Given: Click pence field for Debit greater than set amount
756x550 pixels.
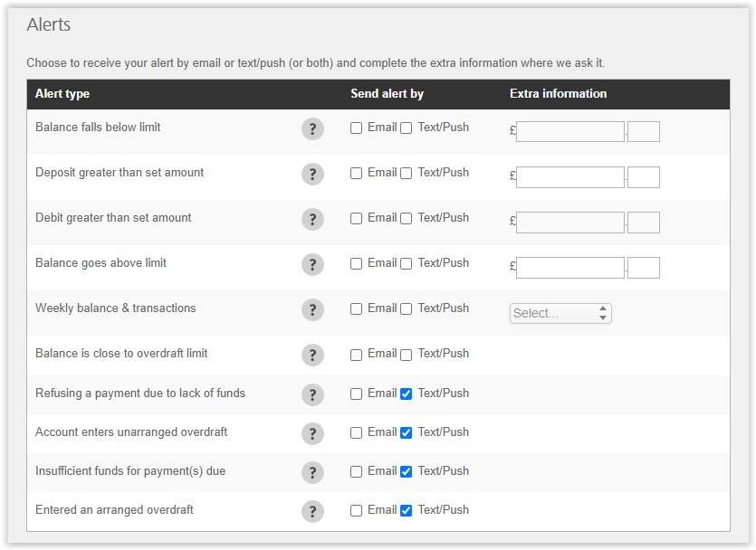Looking at the screenshot, I should tap(644, 223).
